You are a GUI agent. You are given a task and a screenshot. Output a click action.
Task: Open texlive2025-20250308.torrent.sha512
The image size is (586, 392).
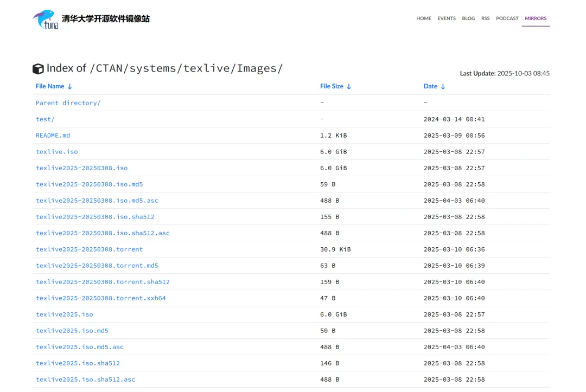coord(103,282)
